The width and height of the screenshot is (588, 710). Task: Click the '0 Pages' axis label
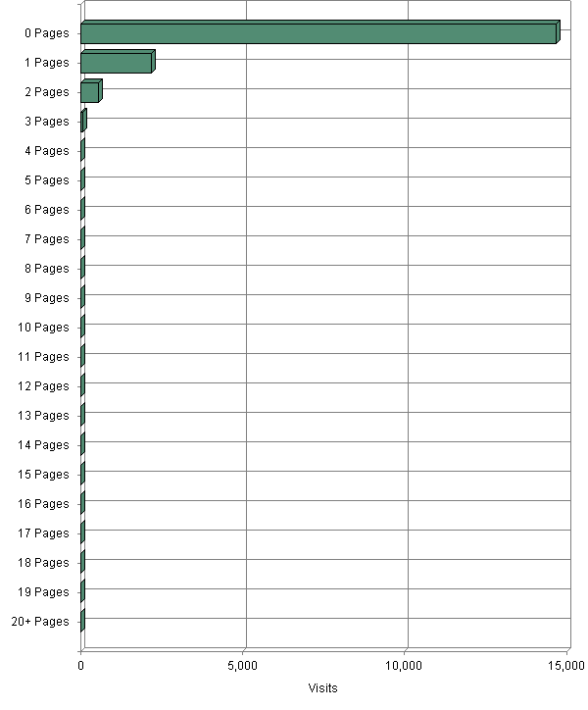click(47, 33)
